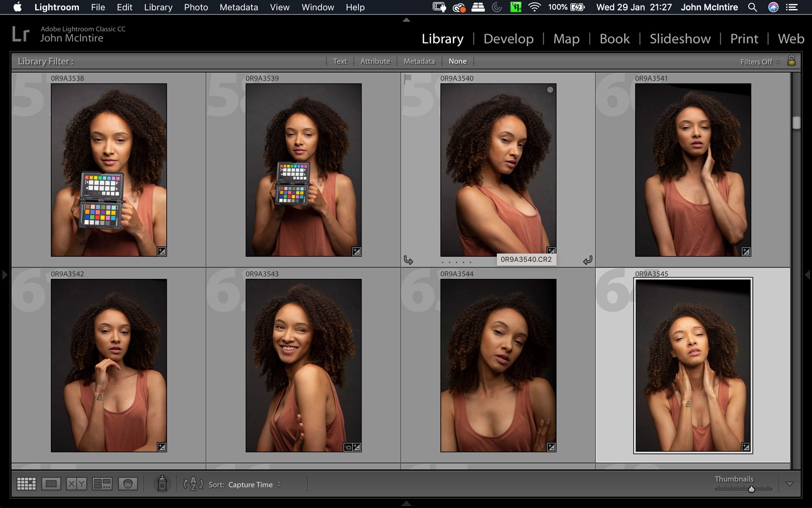This screenshot has height=508, width=812.
Task: Open the Compare view
Action: 76,483
